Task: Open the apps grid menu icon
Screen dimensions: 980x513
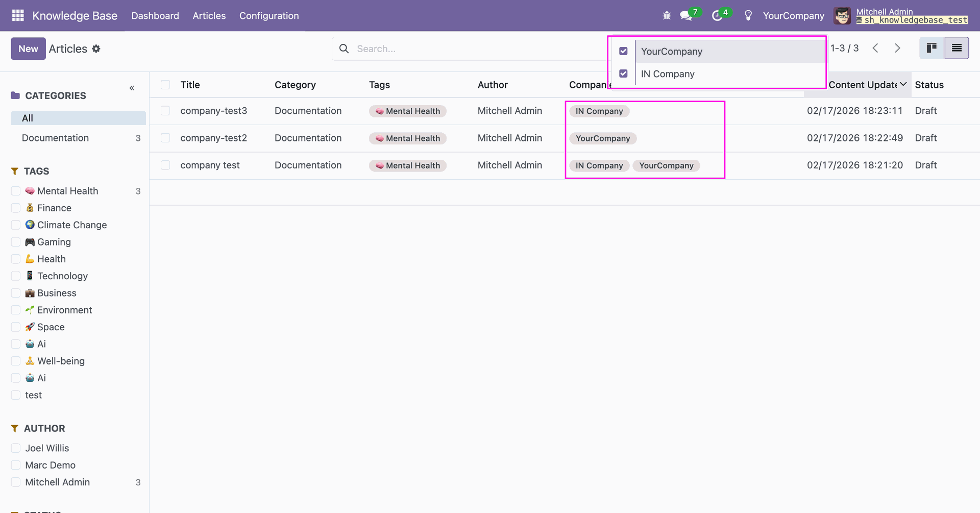Action: click(18, 15)
